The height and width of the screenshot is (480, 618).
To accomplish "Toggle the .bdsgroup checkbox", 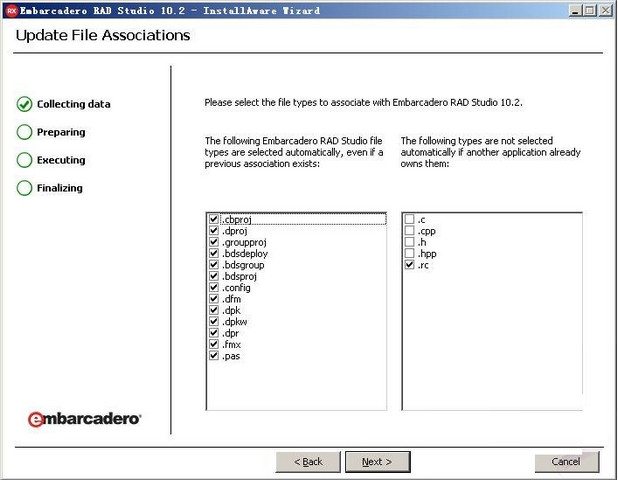I will [214, 264].
